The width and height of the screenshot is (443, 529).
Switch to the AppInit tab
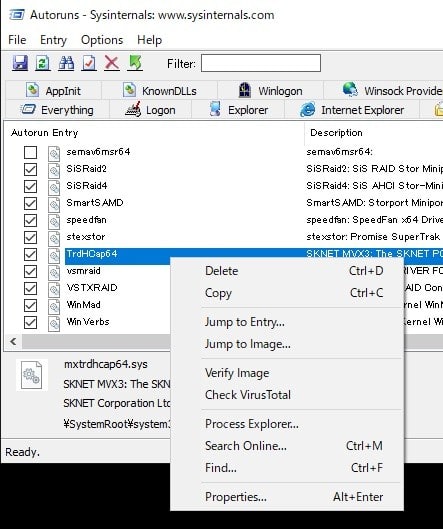(54, 91)
